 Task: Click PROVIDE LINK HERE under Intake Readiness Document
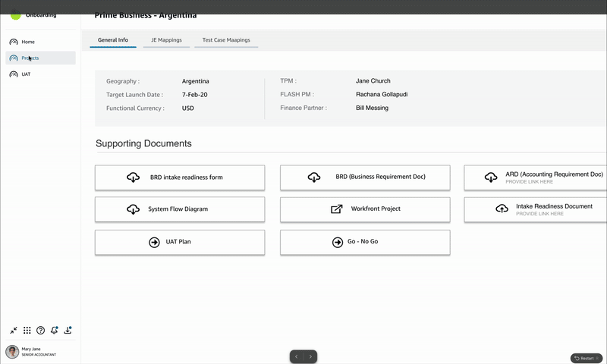[x=539, y=214]
